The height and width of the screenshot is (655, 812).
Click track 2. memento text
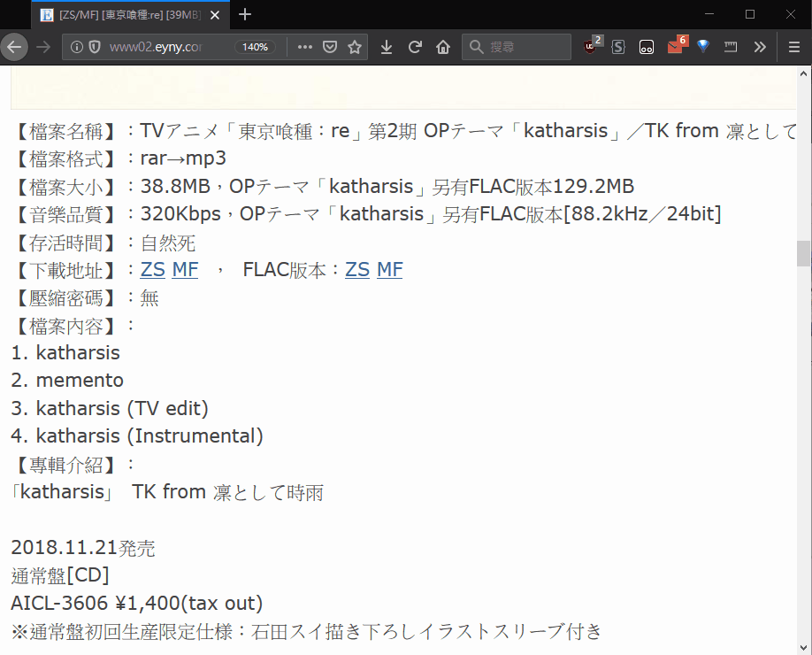[67, 381]
